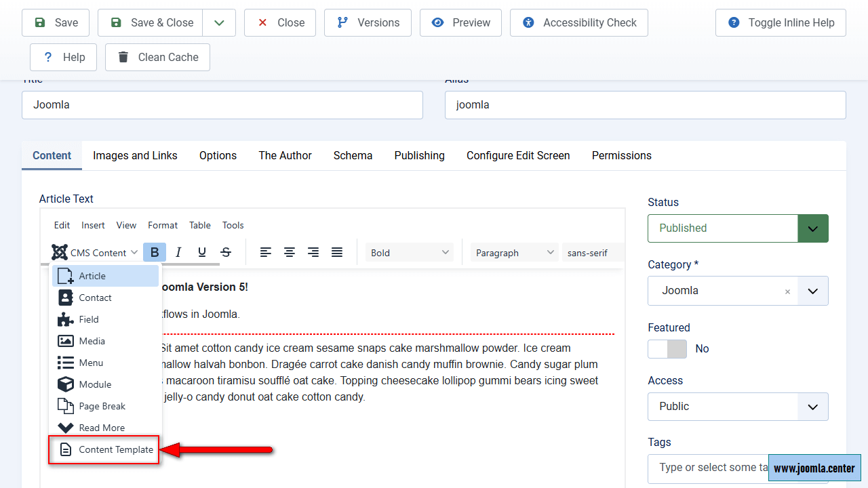Click the Content Template document icon
The width and height of the screenshot is (868, 488).
65,449
